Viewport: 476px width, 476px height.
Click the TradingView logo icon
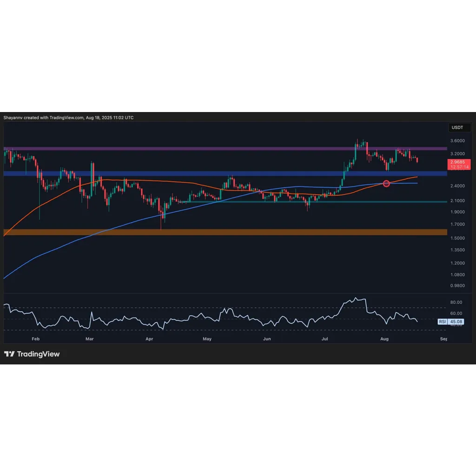pyautogui.click(x=9, y=354)
